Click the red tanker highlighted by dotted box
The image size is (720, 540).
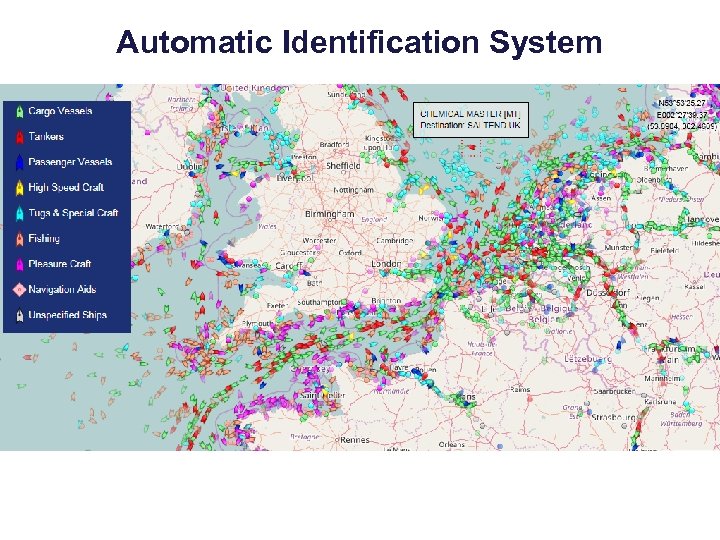coord(470,147)
